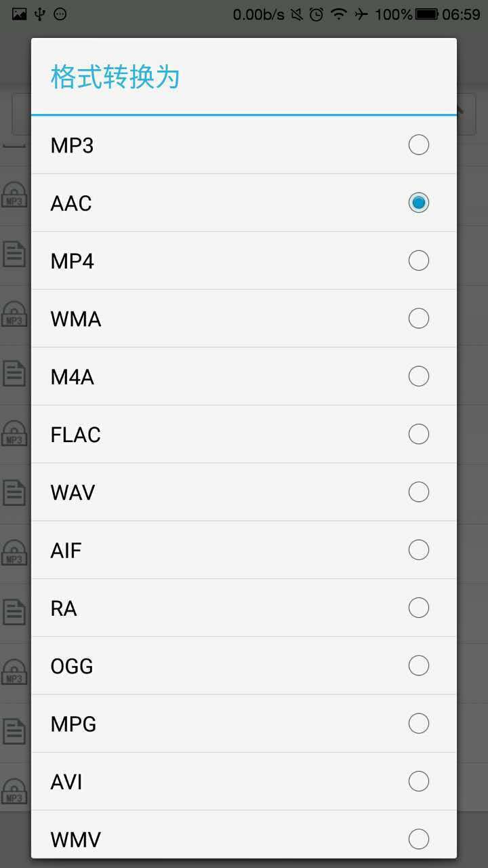This screenshot has height=868, width=488.
Task: Select the WAV radio option
Action: (418, 492)
